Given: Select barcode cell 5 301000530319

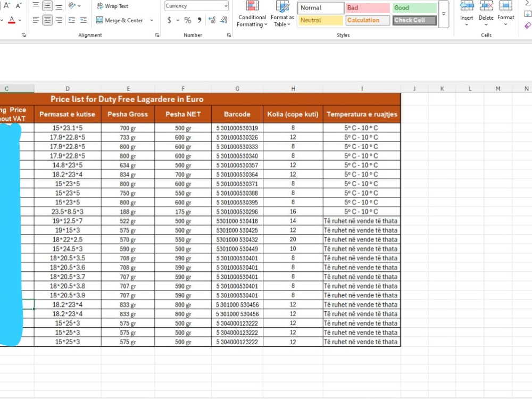Looking at the screenshot, I should pyautogui.click(x=237, y=128).
